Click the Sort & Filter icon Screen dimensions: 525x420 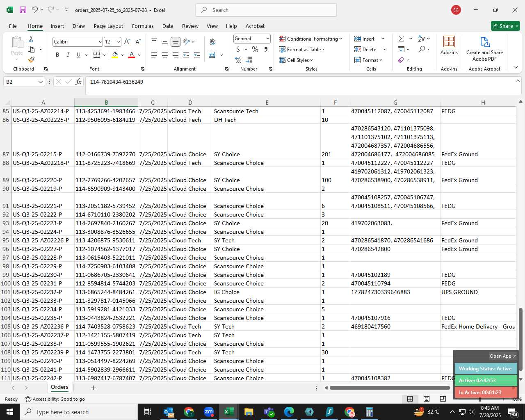pos(422,39)
